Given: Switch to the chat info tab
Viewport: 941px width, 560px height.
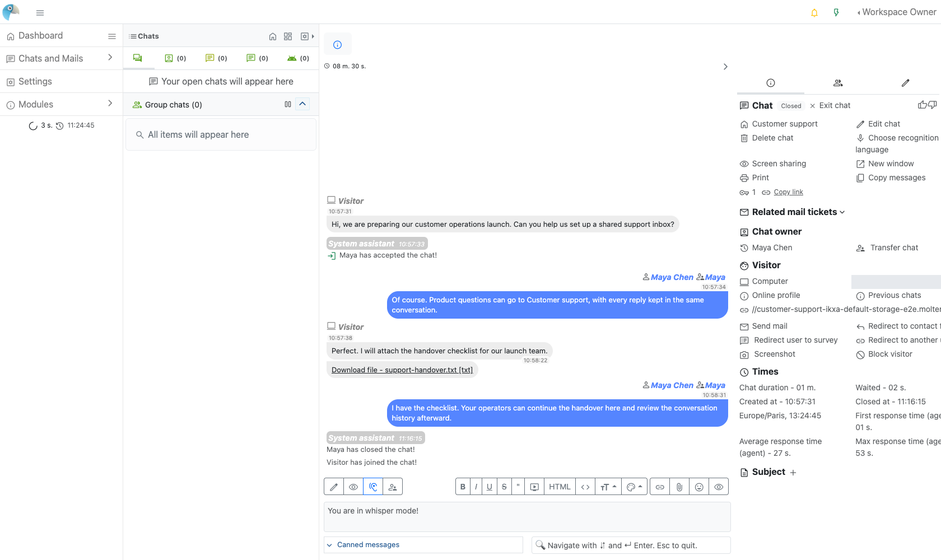Looking at the screenshot, I should point(771,83).
